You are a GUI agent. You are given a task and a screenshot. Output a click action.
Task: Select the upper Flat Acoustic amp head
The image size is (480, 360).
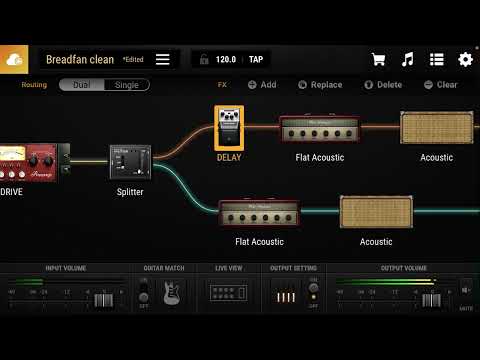coord(320,129)
